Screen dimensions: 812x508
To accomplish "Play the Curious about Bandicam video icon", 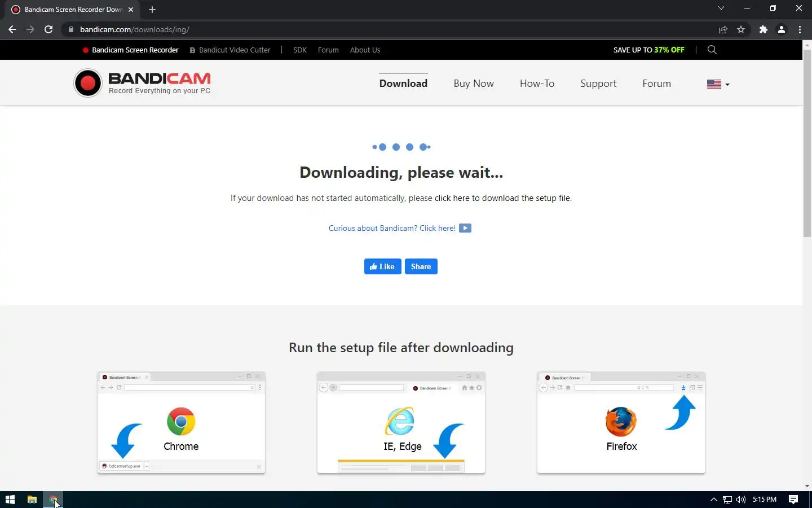I will (465, 228).
